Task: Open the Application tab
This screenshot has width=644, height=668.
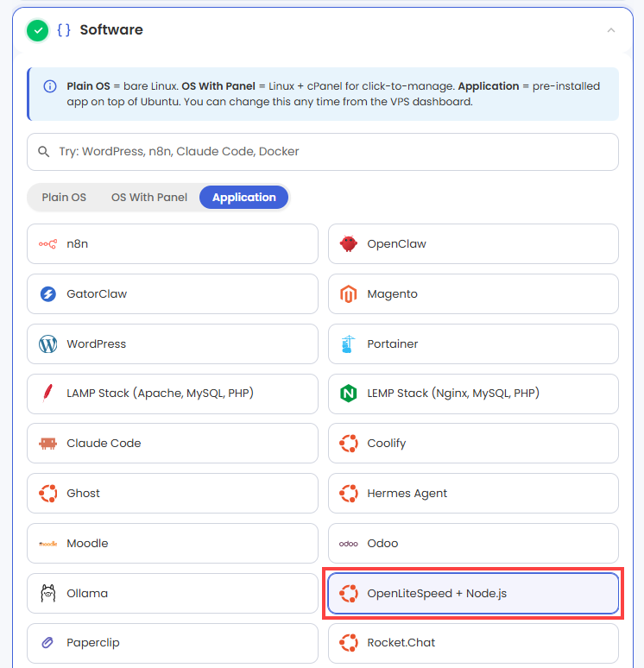Action: (x=243, y=198)
